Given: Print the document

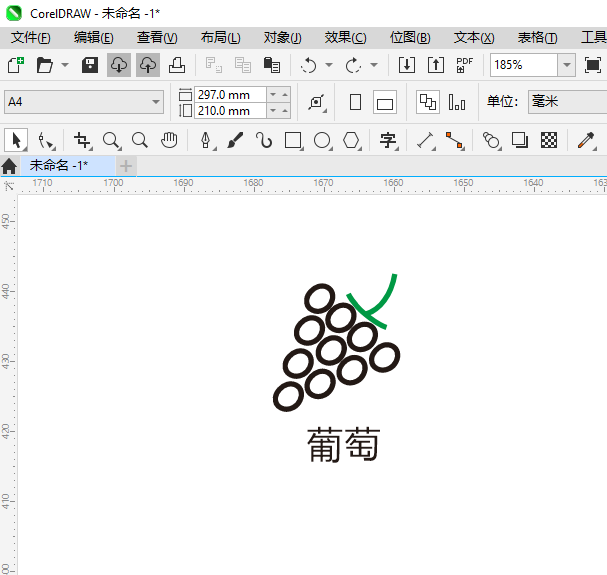Looking at the screenshot, I should (x=177, y=65).
